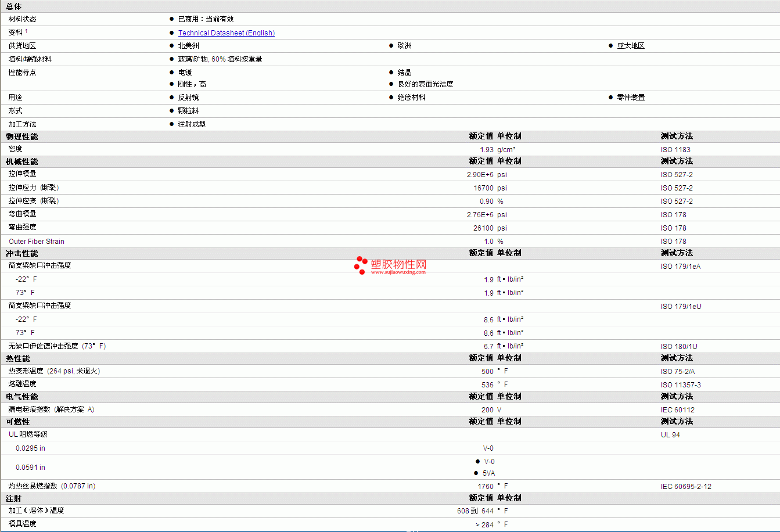
Task: Click the 2.76E+6 flexural modulus value
Action: [480, 215]
